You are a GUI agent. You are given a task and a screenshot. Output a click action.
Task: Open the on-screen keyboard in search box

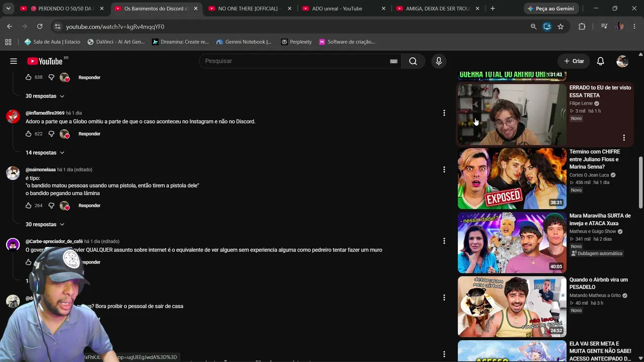tap(393, 61)
